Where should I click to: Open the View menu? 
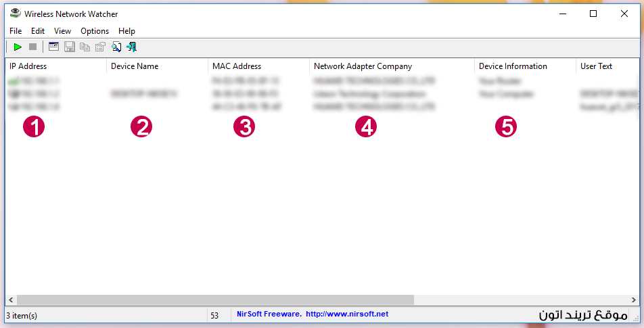coord(62,31)
